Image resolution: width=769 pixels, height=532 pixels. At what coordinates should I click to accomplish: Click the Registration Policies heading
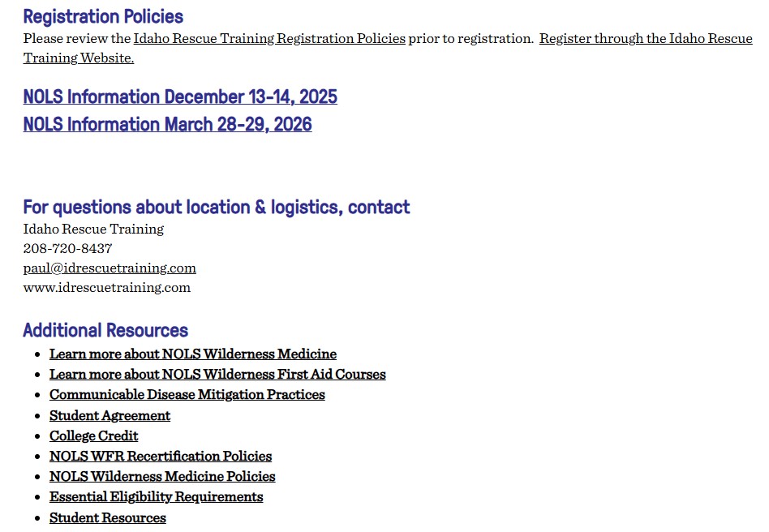point(103,17)
